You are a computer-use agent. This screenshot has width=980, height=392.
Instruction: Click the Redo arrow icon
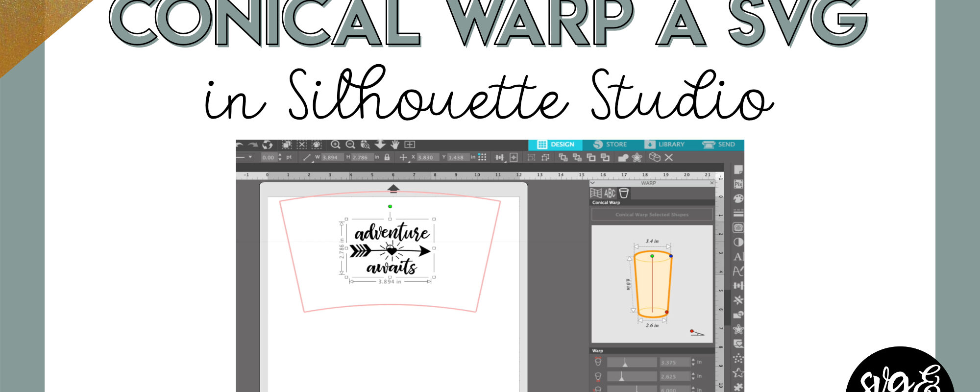coord(253,145)
